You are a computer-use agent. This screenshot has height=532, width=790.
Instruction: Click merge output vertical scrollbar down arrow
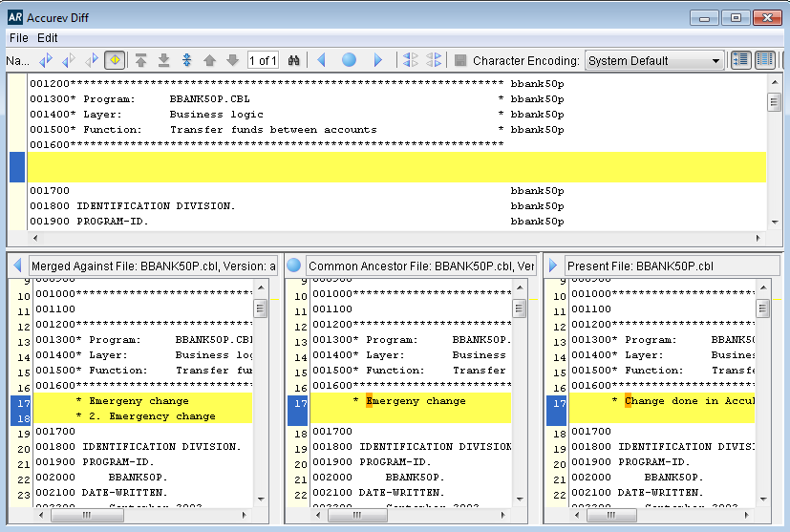pyautogui.click(x=775, y=223)
